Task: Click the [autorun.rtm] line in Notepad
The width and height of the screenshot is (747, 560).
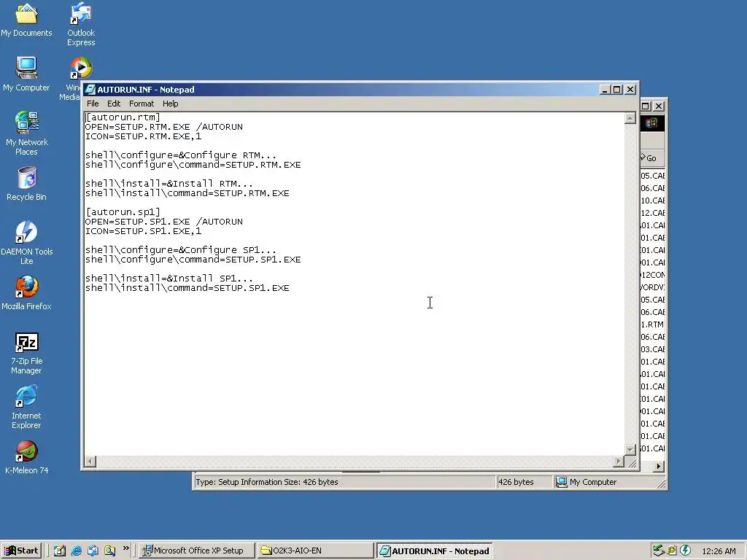Action: point(123,117)
